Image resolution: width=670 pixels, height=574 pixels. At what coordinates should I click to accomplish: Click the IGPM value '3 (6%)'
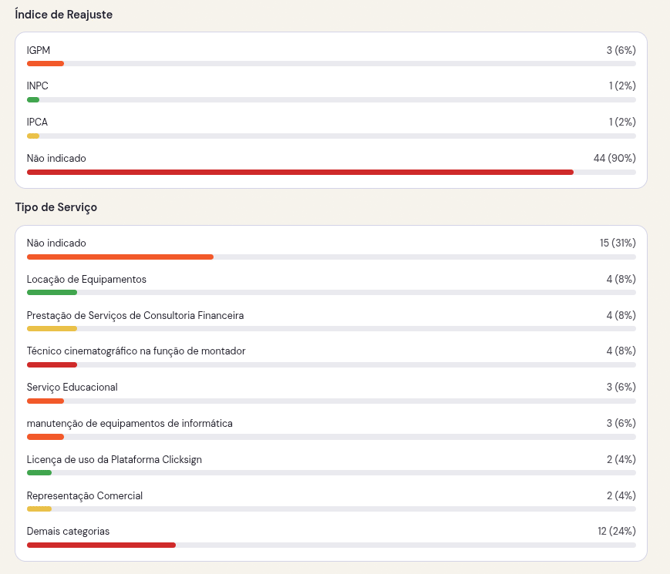click(621, 50)
